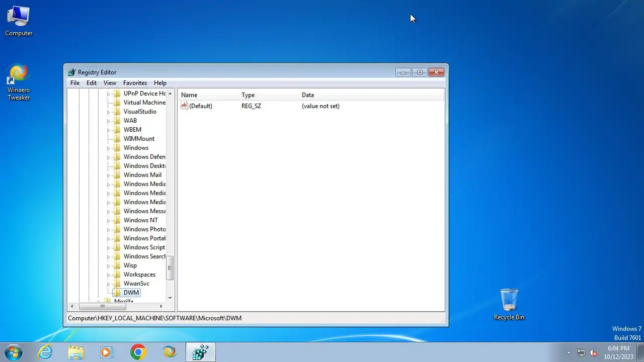Click the Registry Editor taskbar button
Screen dimensions: 644x362
[201, 352]
